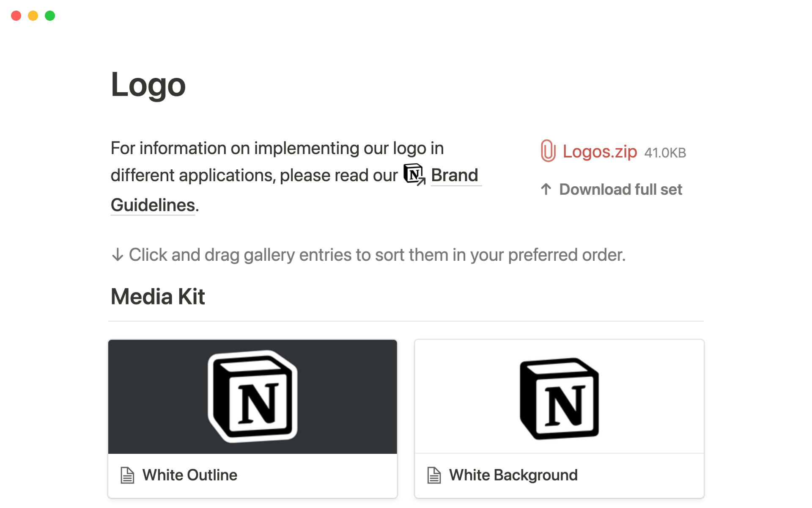The image size is (812, 508).
Task: Click the Notion page icon before Brand
Action: coord(414,174)
